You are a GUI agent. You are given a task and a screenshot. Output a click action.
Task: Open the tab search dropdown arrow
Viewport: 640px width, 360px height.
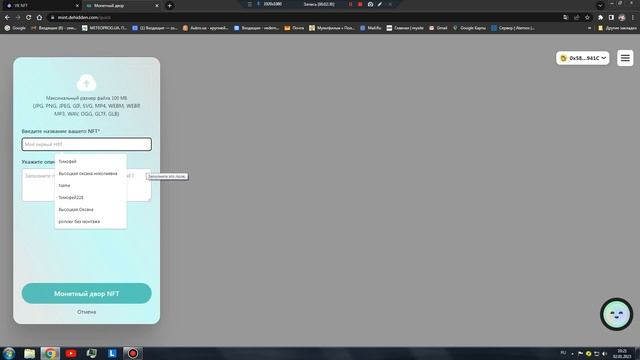pos(600,6)
